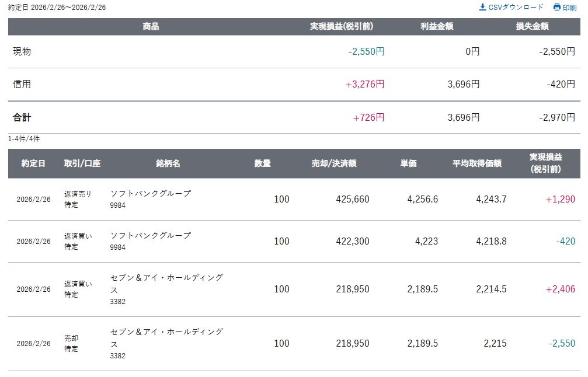The height and width of the screenshot is (377, 588).
Task: Click the +2,406 realized profit value
Action: (560, 289)
